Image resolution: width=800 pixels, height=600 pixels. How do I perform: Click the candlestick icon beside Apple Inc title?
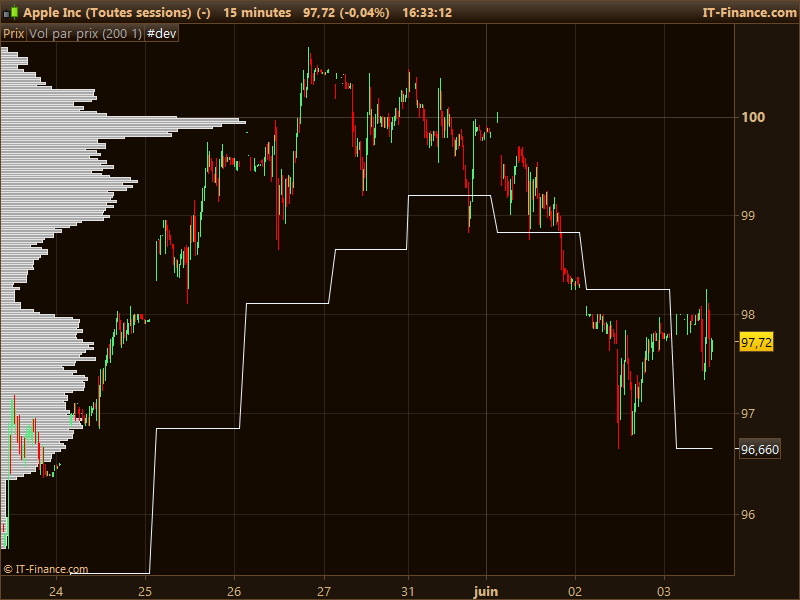pyautogui.click(x=11, y=12)
